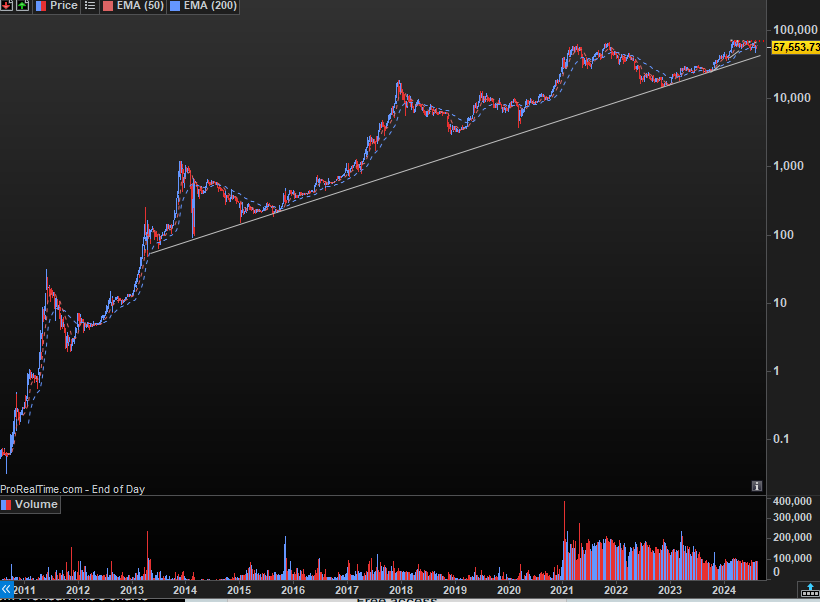
Task: Click the red-blue Price color swatch
Action: [41, 6]
